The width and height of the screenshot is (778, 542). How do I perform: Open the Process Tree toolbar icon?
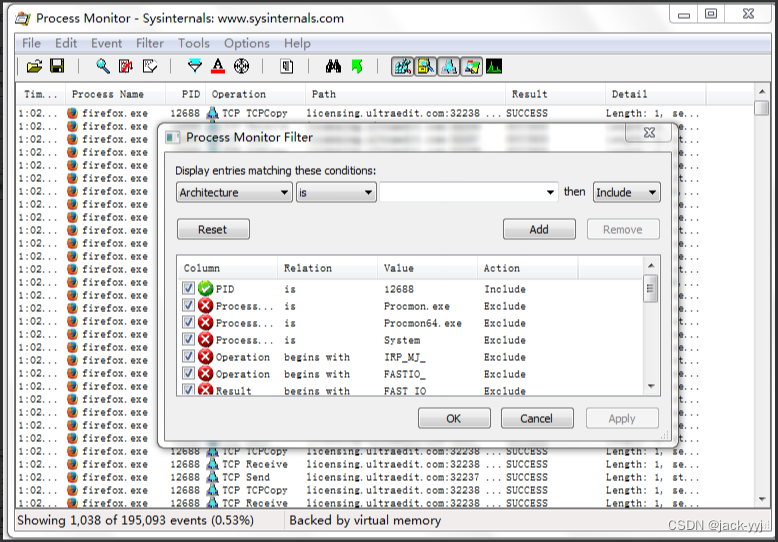pyautogui.click(x=286, y=66)
